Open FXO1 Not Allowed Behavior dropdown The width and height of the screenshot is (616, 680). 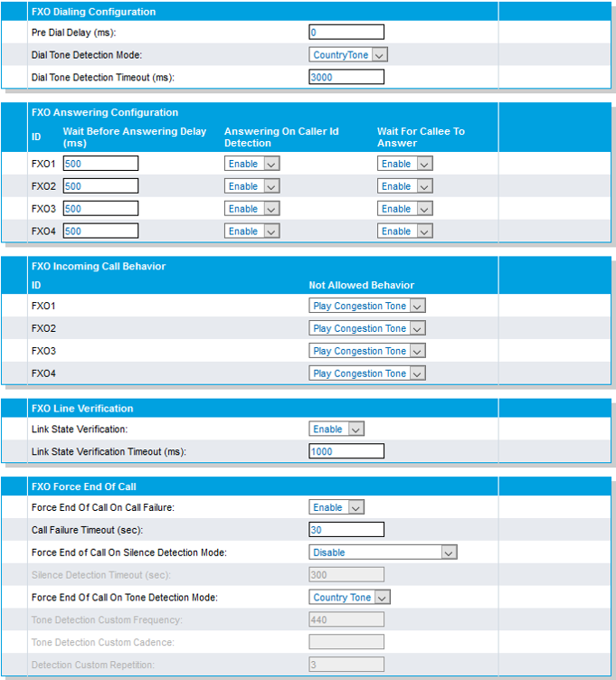367,307
